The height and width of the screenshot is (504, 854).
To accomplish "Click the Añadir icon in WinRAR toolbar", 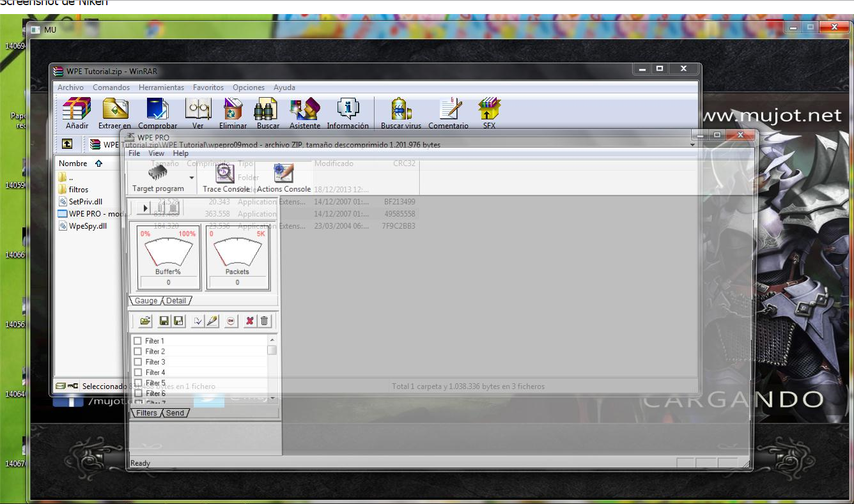I will coord(77,110).
